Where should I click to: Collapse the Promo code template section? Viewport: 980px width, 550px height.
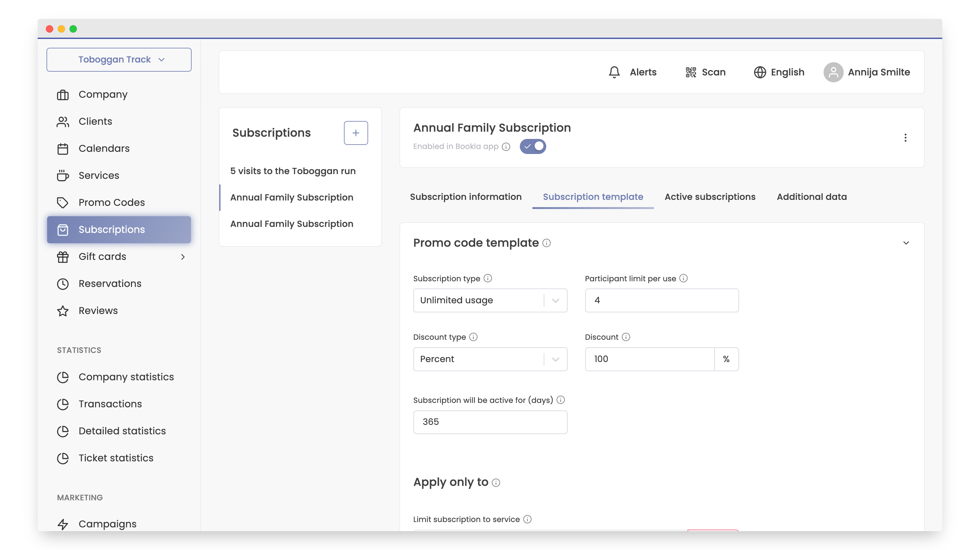tap(906, 243)
